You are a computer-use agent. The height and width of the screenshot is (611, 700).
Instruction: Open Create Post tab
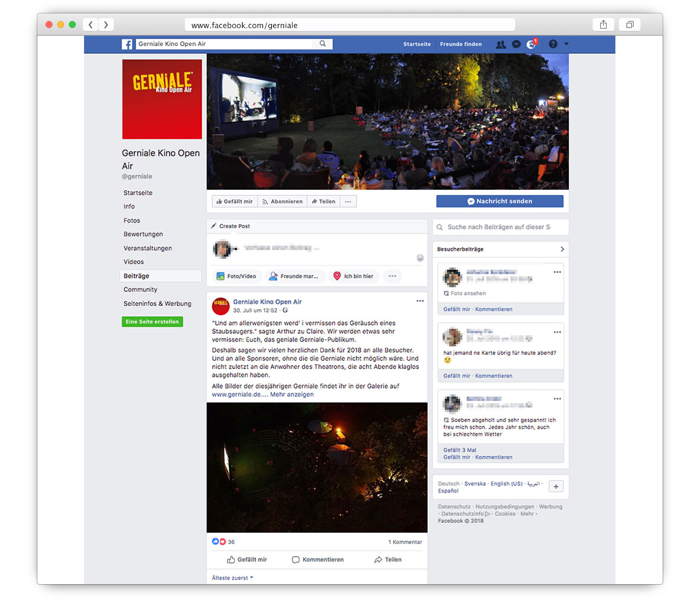(230, 226)
